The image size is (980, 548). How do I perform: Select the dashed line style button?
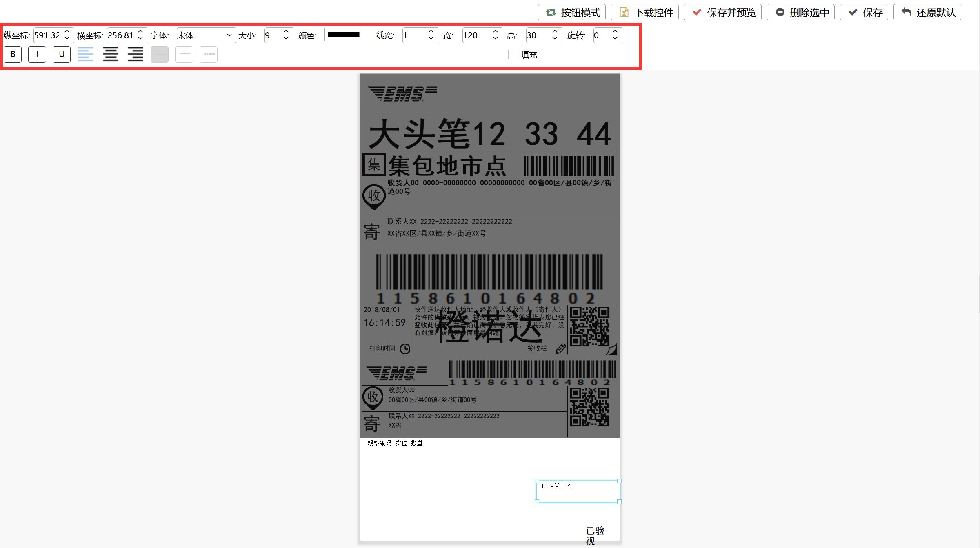(184, 54)
